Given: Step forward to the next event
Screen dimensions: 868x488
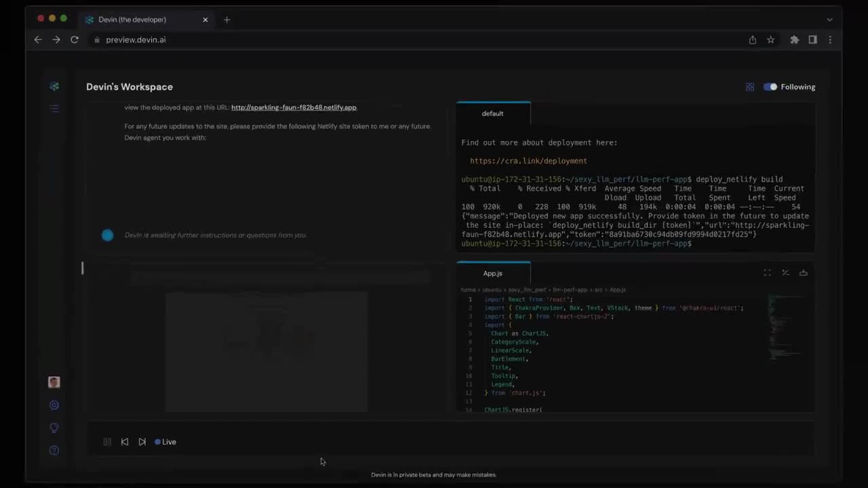Looking at the screenshot, I should coord(142,442).
